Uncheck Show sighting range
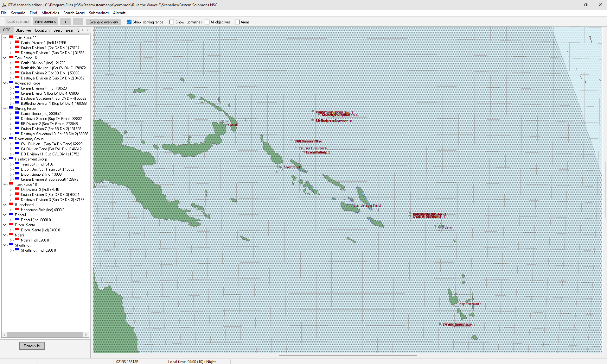Image resolution: width=607 pixels, height=364 pixels. [x=129, y=22]
